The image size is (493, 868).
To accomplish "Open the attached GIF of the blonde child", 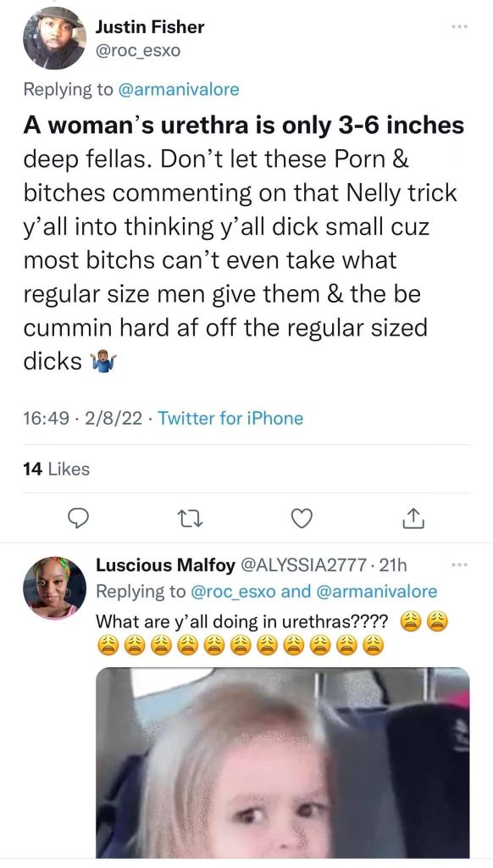I will coord(283,763).
